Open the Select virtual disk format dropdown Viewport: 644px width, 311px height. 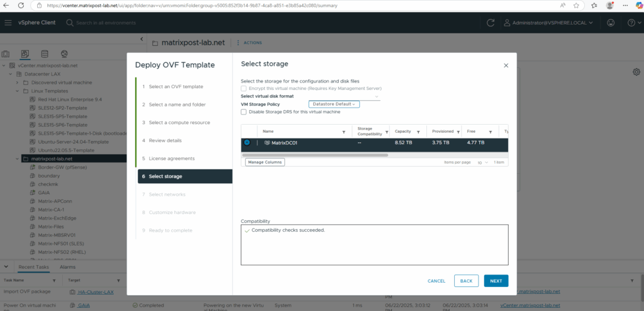tap(344, 96)
